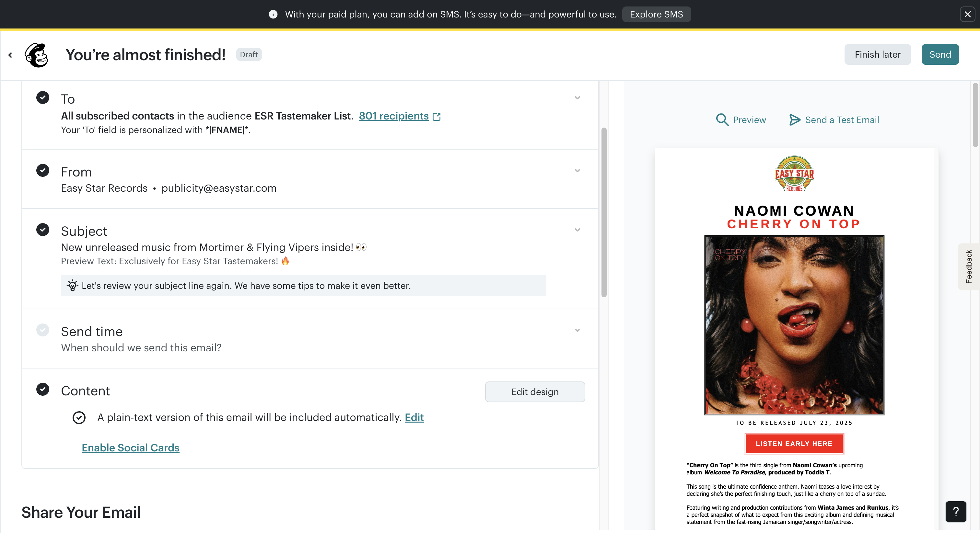Open the external link icon beside 801 recipients
980x533 pixels.
[x=437, y=117]
